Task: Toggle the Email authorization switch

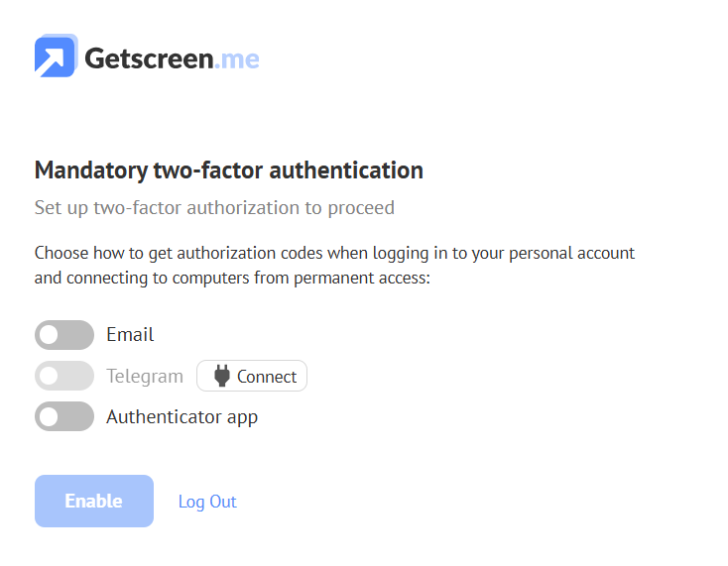Action: point(64,335)
